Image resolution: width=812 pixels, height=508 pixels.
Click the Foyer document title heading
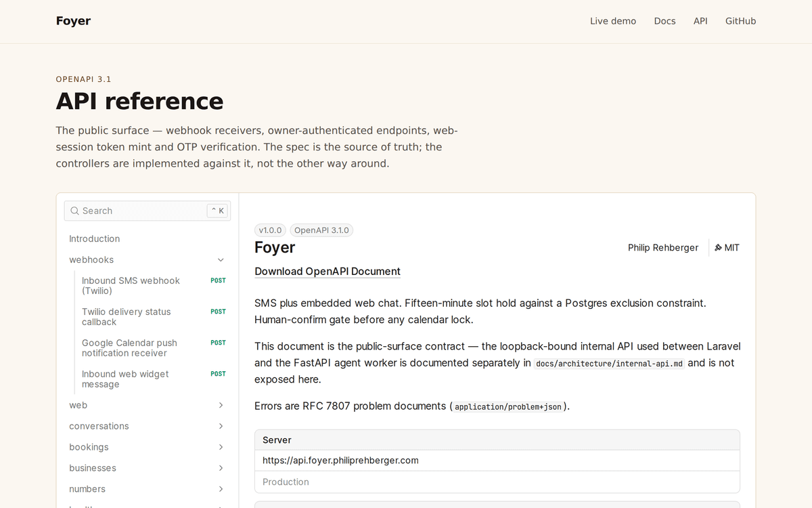[275, 248]
